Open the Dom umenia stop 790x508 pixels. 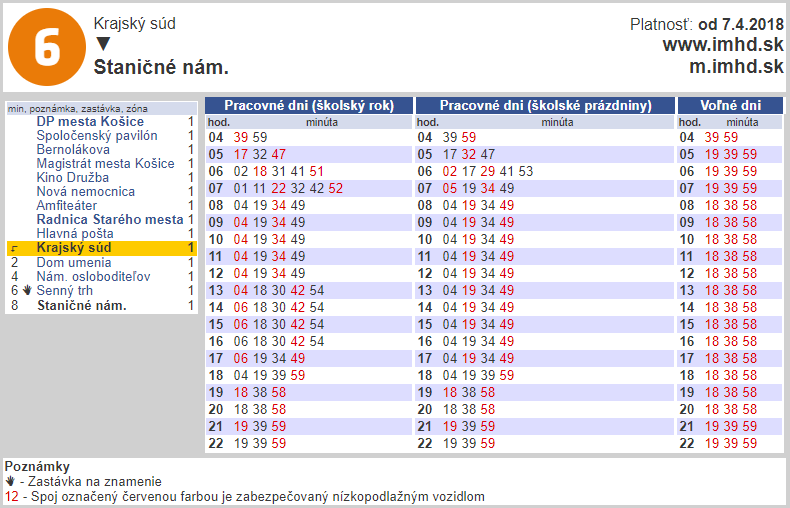[x=74, y=262]
